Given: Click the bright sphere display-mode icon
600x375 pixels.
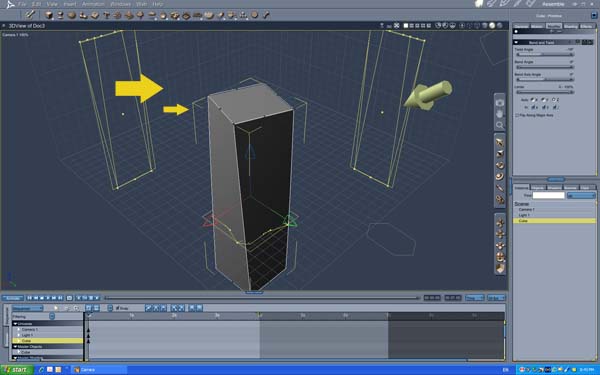Looking at the screenshot, I should (x=492, y=26).
